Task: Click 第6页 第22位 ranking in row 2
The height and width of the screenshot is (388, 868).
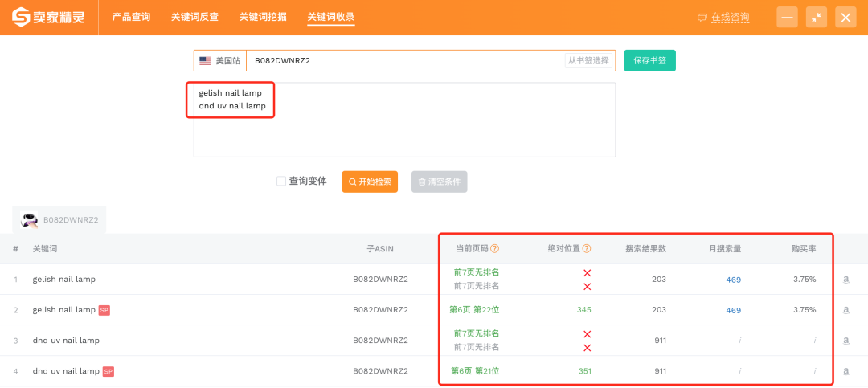Action: (x=474, y=310)
